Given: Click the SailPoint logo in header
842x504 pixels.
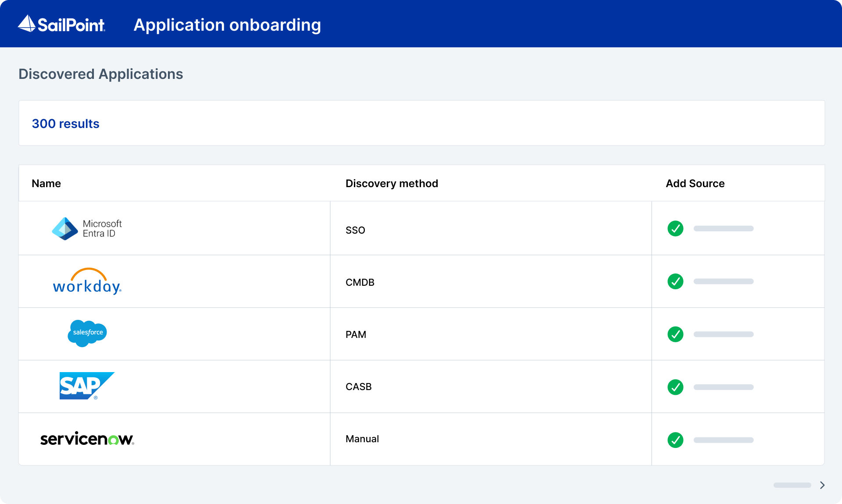Looking at the screenshot, I should point(61,24).
